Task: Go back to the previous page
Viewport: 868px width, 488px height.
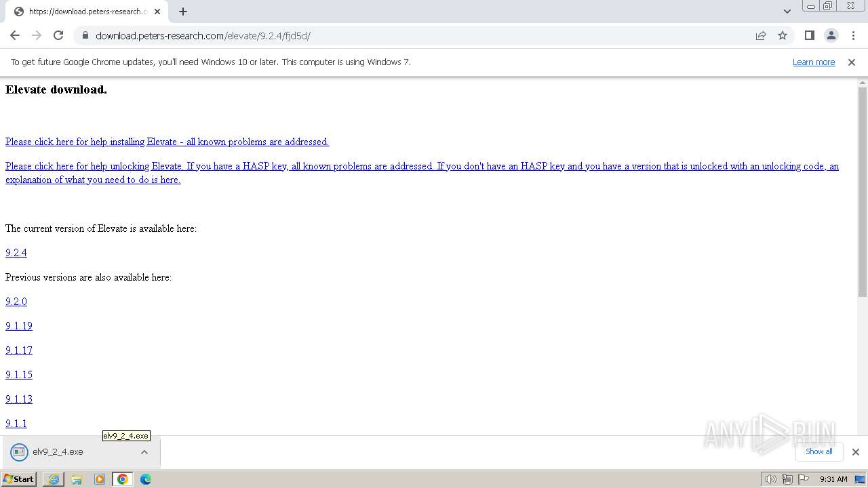Action: click(15, 35)
